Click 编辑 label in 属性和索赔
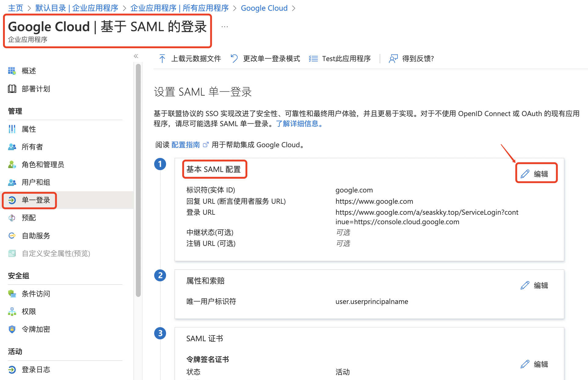 [541, 285]
